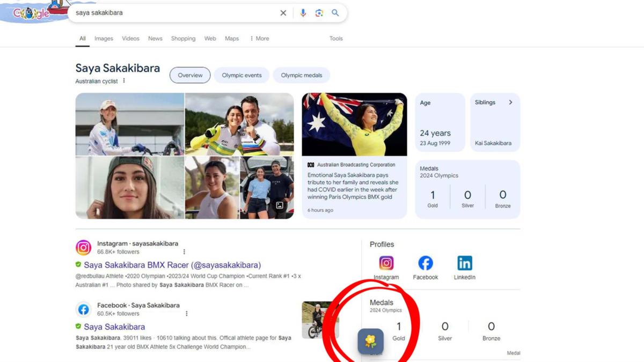
Task: Click the blue magnifier search icon
Action: (335, 13)
